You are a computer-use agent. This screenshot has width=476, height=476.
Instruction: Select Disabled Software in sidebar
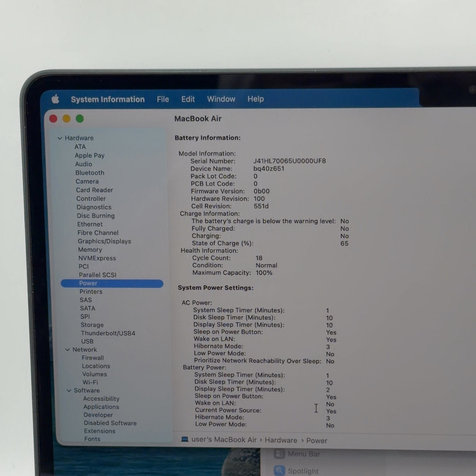pos(110,423)
